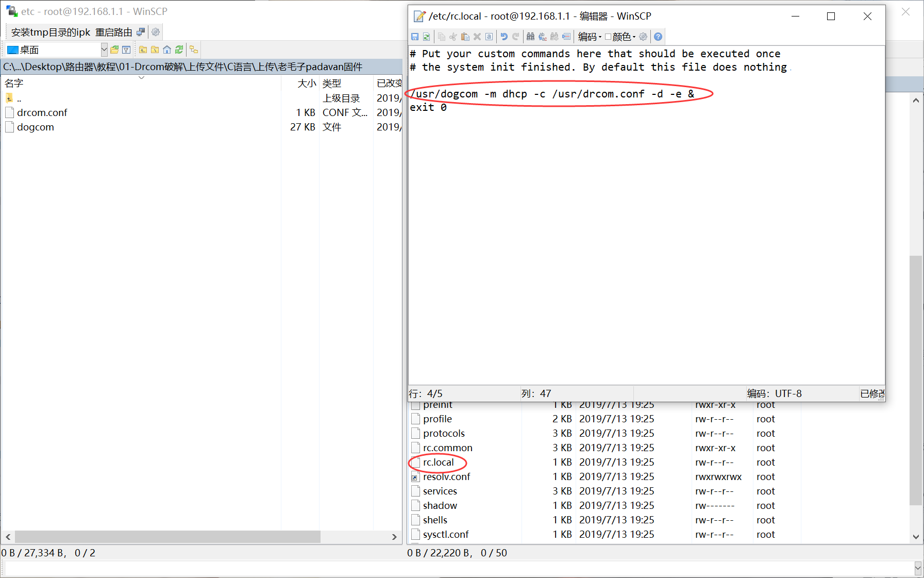The width and height of the screenshot is (924, 578).
Task: Save the rc.local file in editor
Action: tap(415, 37)
